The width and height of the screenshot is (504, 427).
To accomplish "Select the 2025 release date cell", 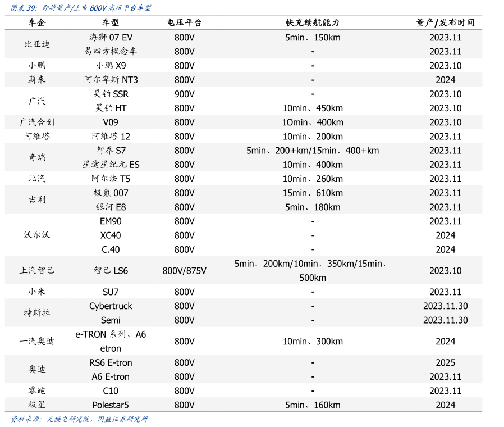I will tap(445, 362).
